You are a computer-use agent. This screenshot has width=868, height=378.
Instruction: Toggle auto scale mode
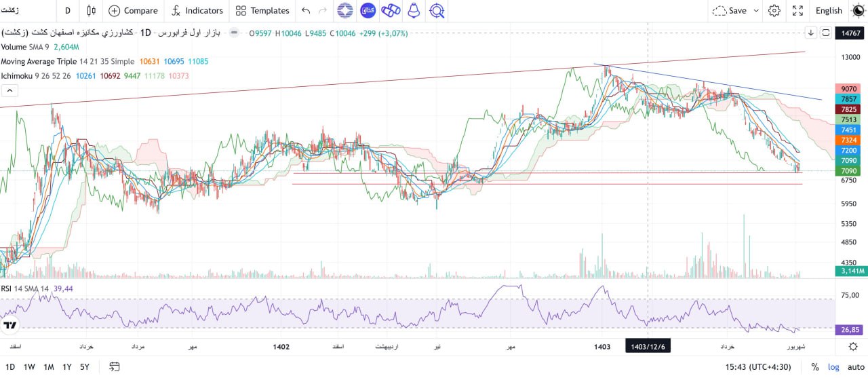856,367
